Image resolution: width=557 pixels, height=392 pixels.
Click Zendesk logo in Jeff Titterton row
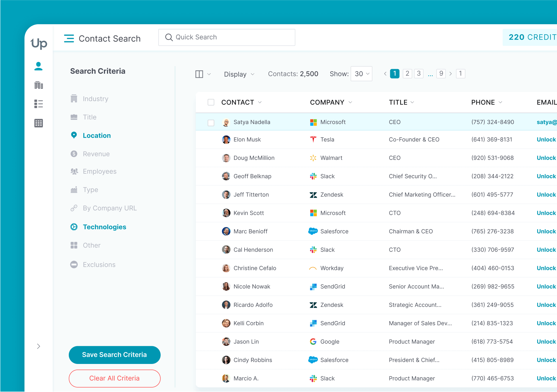313,195
